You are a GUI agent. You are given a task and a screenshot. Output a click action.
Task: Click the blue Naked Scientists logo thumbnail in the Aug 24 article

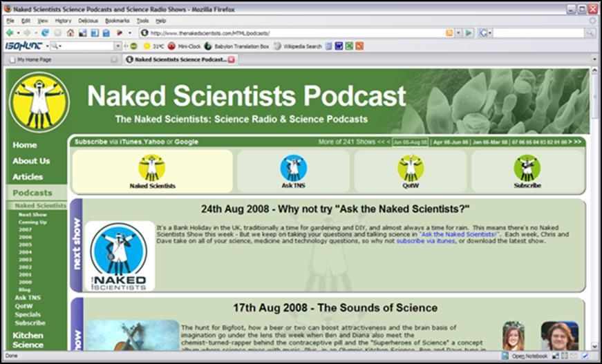pyautogui.click(x=120, y=256)
